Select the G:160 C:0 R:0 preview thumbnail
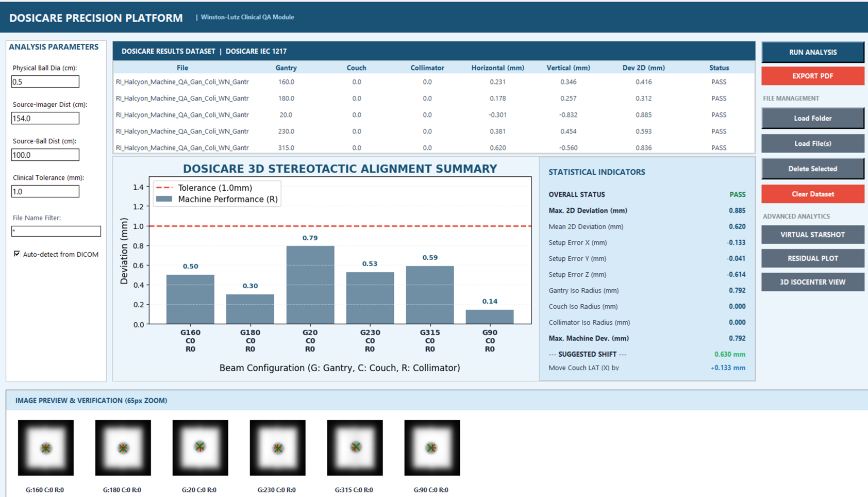The width and height of the screenshot is (868, 497). [x=46, y=448]
